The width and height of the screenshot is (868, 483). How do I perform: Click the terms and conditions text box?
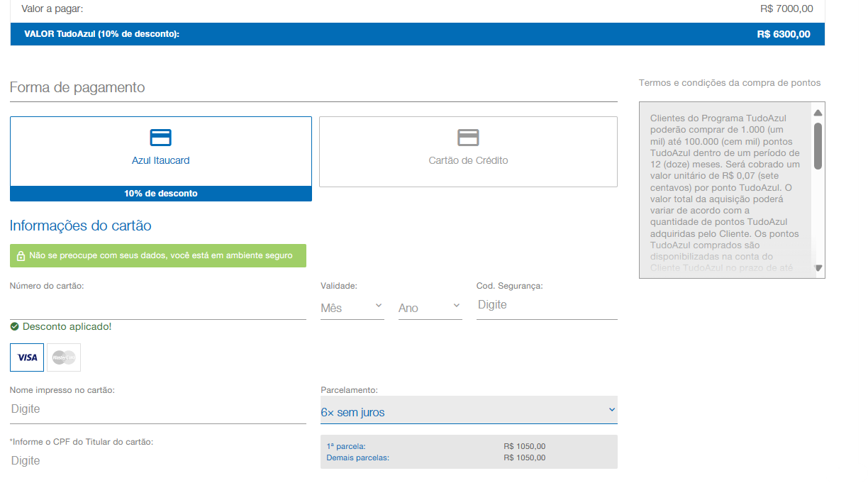(732, 190)
